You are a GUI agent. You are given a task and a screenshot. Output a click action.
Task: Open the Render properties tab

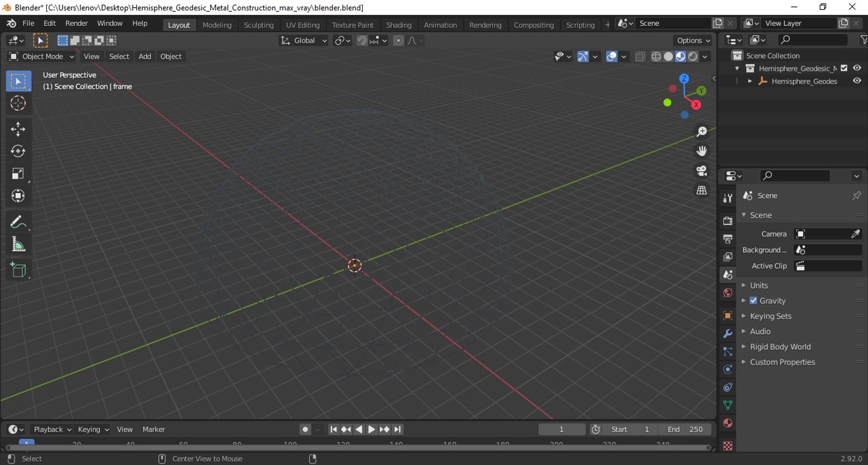pos(727,221)
